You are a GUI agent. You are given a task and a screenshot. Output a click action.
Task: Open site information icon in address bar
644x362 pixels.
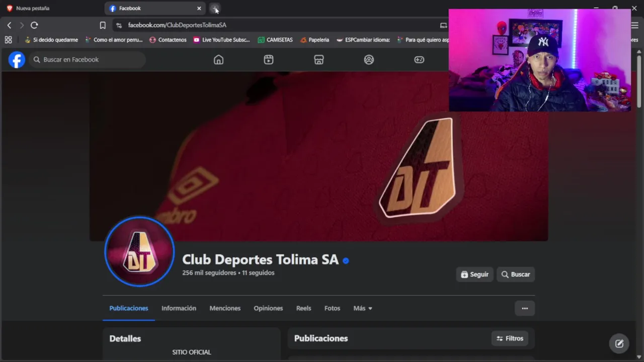(119, 25)
